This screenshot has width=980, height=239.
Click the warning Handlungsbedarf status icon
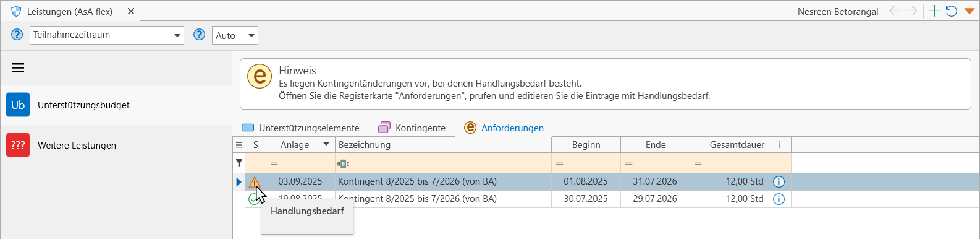(255, 182)
